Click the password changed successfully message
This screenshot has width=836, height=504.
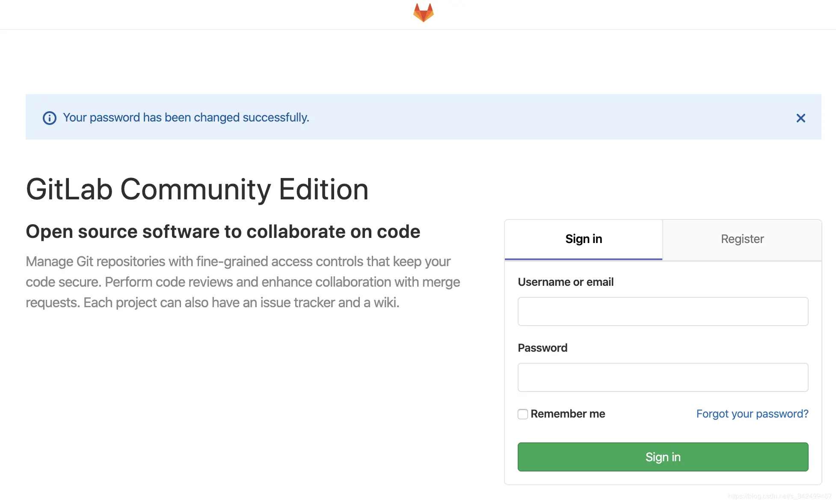186,118
